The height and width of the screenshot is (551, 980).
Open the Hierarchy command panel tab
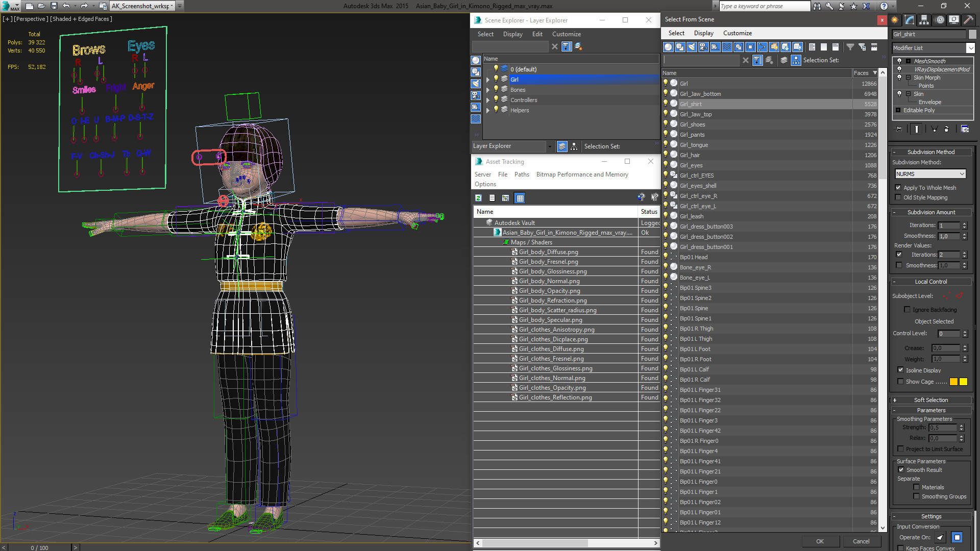[924, 20]
